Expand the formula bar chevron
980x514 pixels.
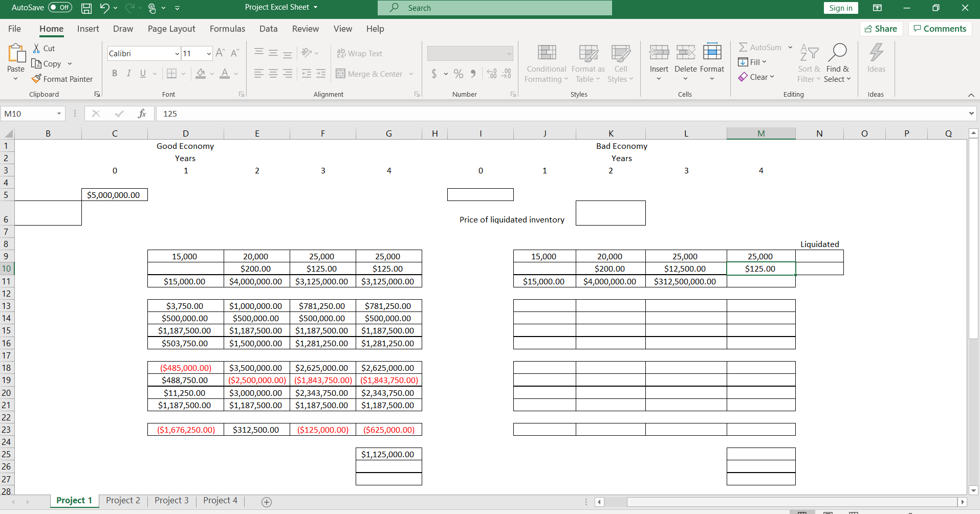point(971,114)
